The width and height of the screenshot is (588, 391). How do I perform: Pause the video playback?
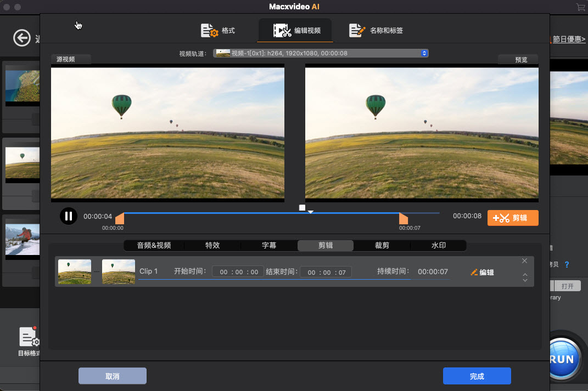pyautogui.click(x=68, y=216)
